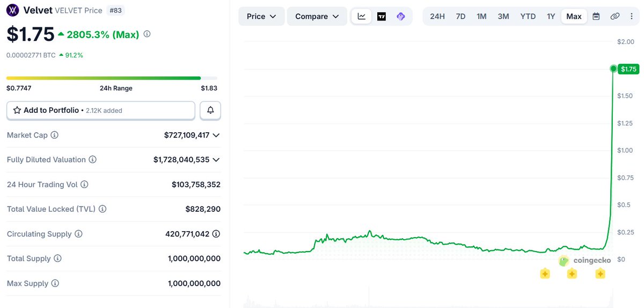This screenshot has width=644, height=308.
Task: Select the Max time range
Action: click(574, 16)
